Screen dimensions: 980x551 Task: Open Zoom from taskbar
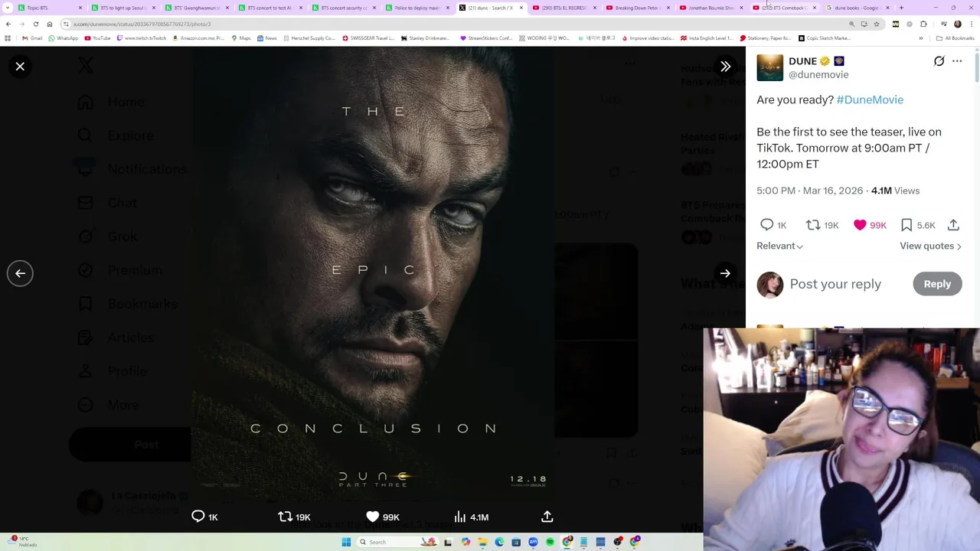click(533, 542)
